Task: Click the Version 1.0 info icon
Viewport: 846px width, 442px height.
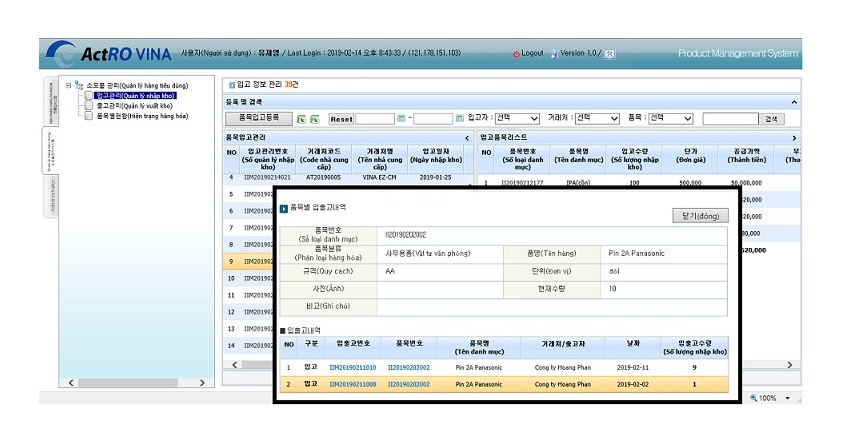Action: coord(554,53)
